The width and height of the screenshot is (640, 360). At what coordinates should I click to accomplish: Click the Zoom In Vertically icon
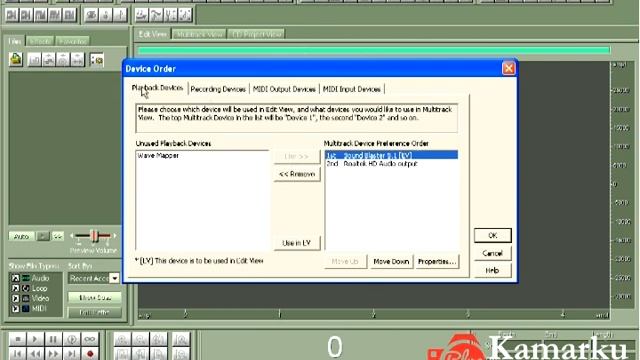[181, 339]
